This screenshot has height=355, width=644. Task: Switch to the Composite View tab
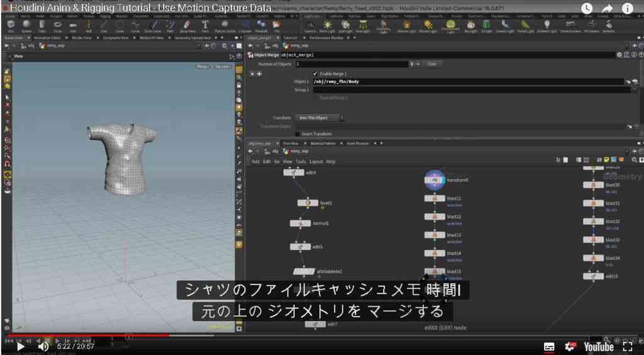click(x=116, y=38)
